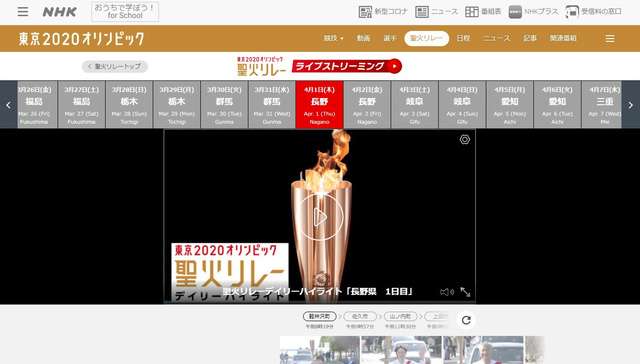This screenshot has height=364, width=640.
Task: Open the ニュース icon link in the top bar
Action: pos(437,12)
